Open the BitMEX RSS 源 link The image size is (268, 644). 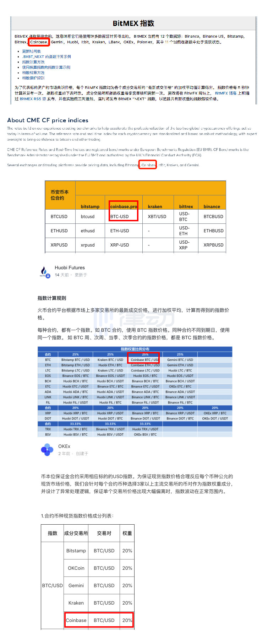point(33,99)
